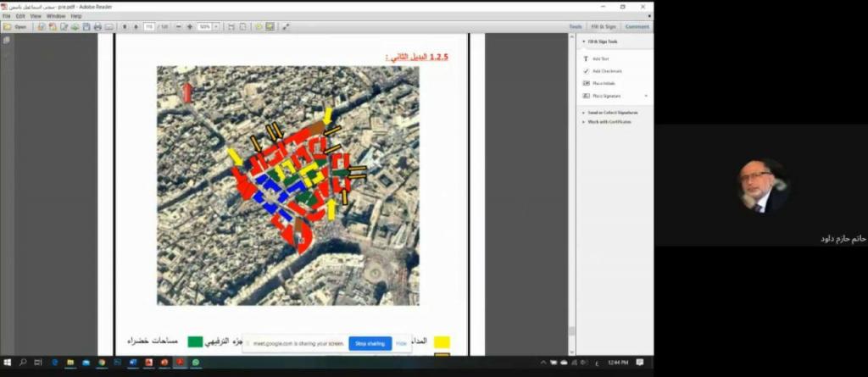Click the page number input field

[x=149, y=27]
